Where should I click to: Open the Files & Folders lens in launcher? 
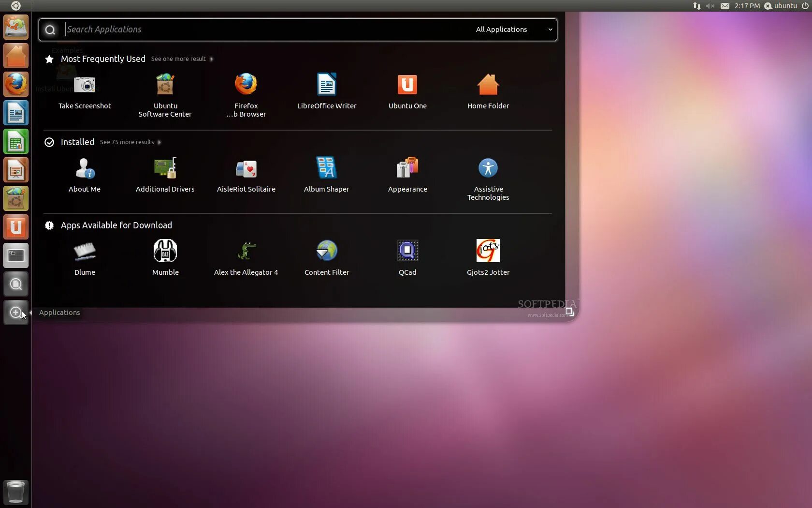(16, 284)
